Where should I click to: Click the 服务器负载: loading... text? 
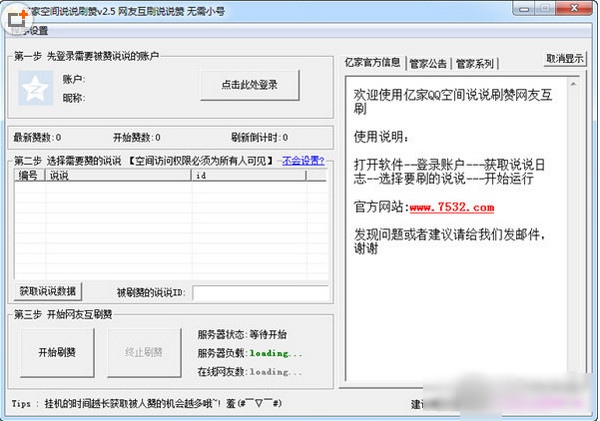250,353
